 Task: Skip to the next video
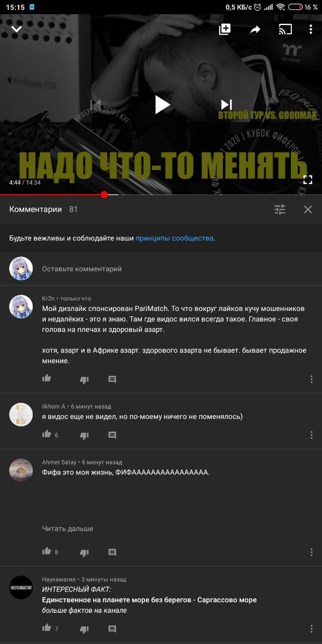tap(226, 105)
